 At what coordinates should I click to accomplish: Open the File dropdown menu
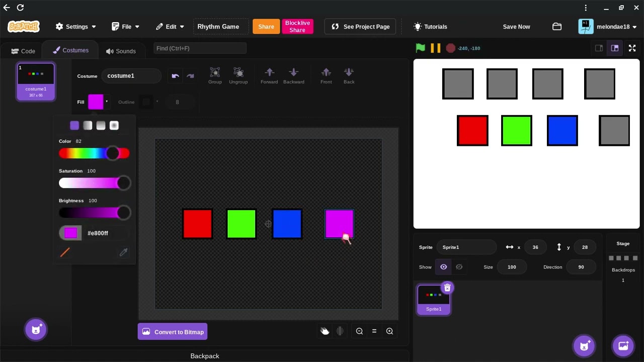126,27
